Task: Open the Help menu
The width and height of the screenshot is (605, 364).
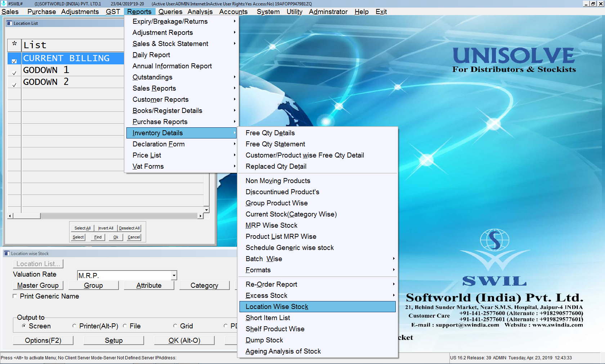Action: tap(362, 12)
